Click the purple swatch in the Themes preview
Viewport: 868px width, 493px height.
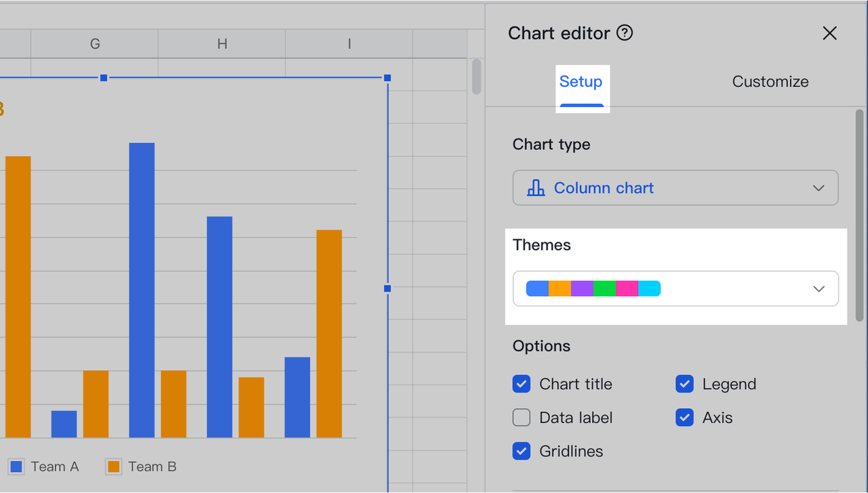tap(582, 288)
